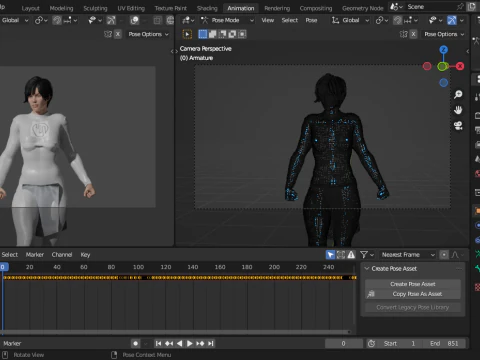The image size is (480, 360).
Task: Toggle proportional editing in right viewport header
Action: click(x=397, y=20)
